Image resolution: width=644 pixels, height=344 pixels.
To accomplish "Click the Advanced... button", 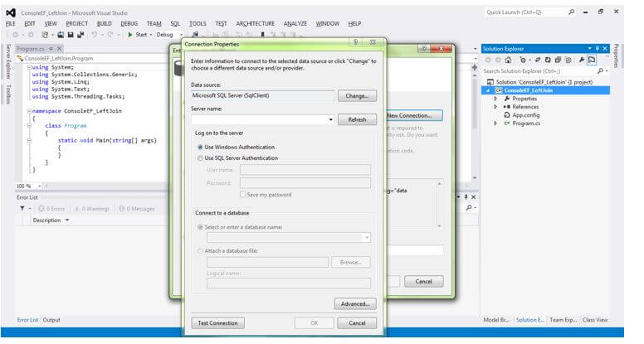I will (x=355, y=304).
